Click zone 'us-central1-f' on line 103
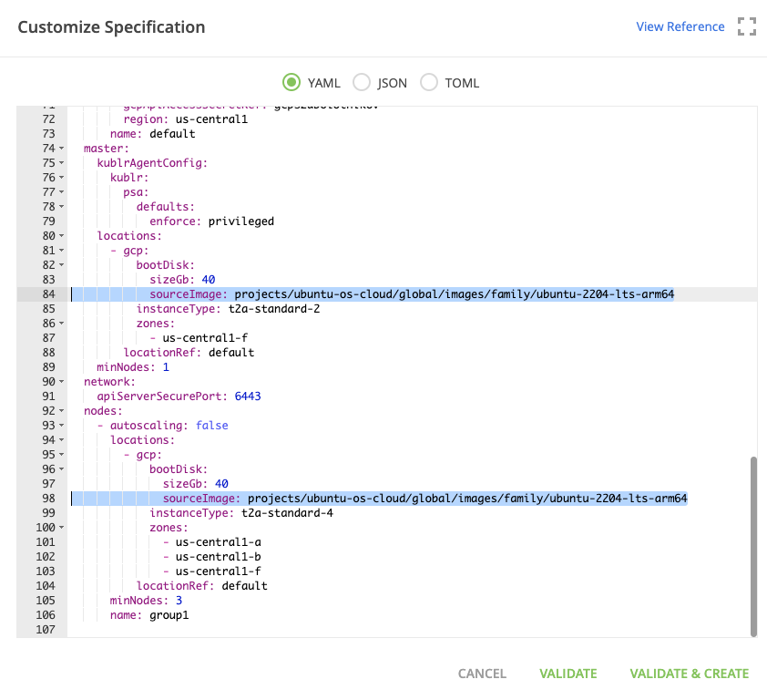Viewport: 767px width, 700px height. click(x=218, y=571)
